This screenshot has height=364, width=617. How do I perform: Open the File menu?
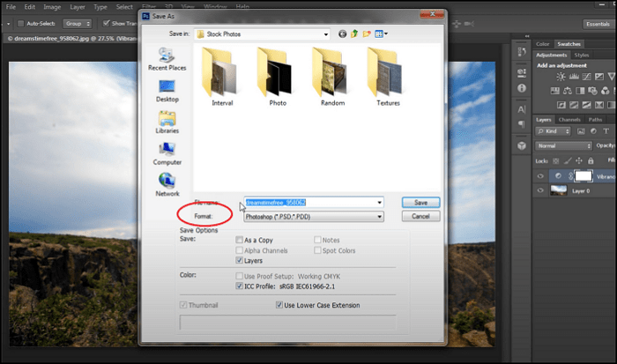coord(11,7)
